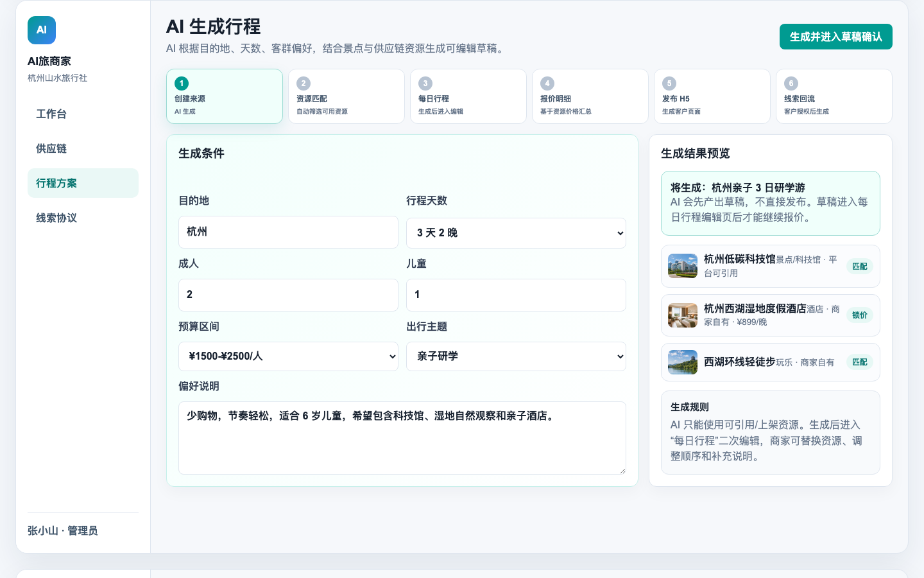Click the 杭州山水旅行社 merchant name
Viewport: 924px width, 578px height.
click(58, 78)
